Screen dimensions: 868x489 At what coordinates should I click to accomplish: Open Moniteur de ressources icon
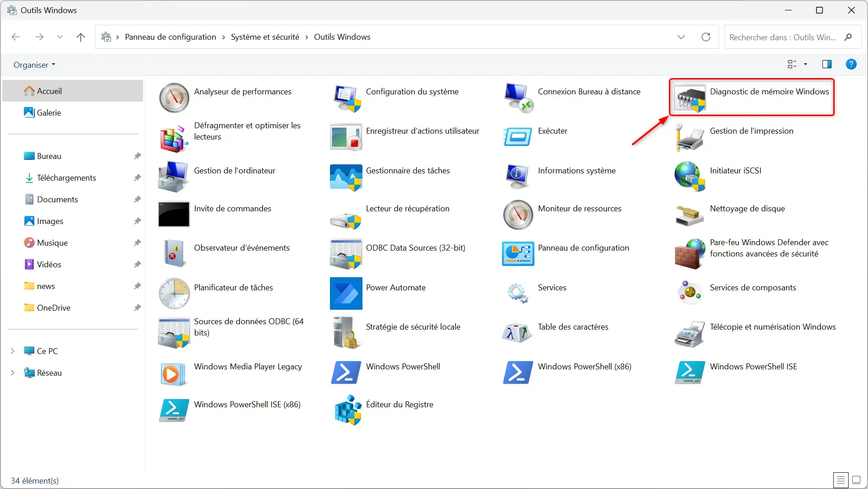coord(518,215)
